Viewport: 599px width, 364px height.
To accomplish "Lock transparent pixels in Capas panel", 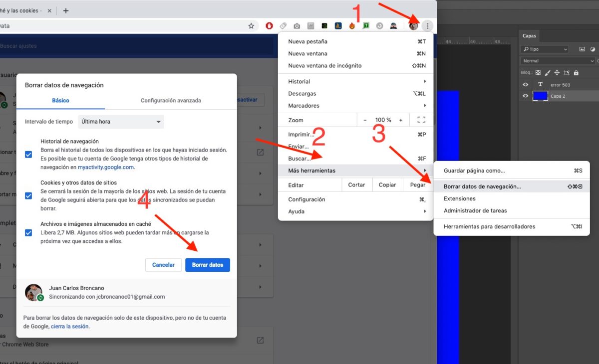I will (538, 73).
